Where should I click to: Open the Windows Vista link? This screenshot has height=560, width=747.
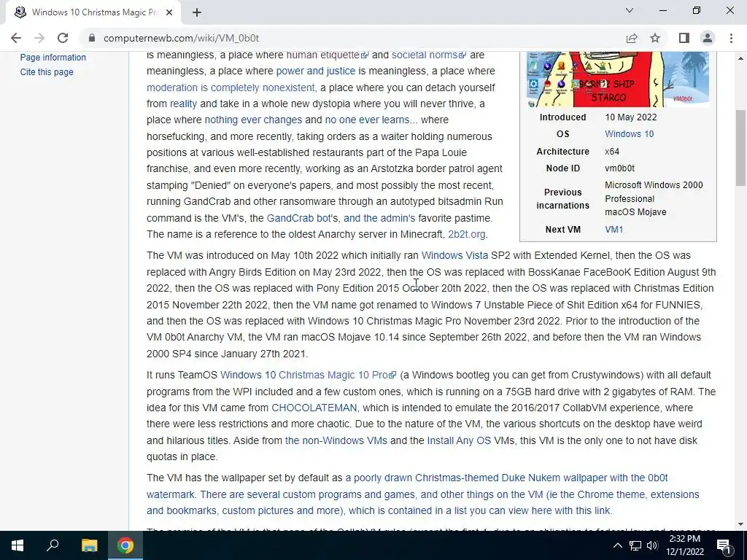click(x=454, y=255)
